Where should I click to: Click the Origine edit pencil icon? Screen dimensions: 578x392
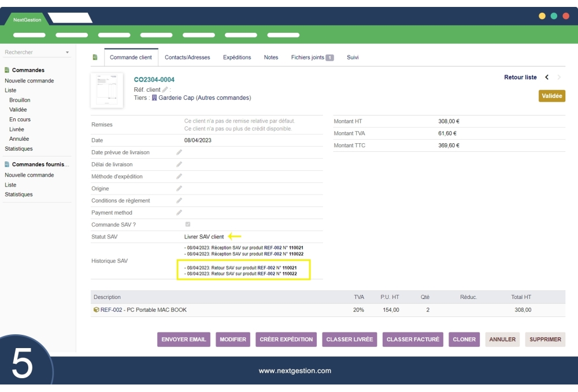[179, 189]
